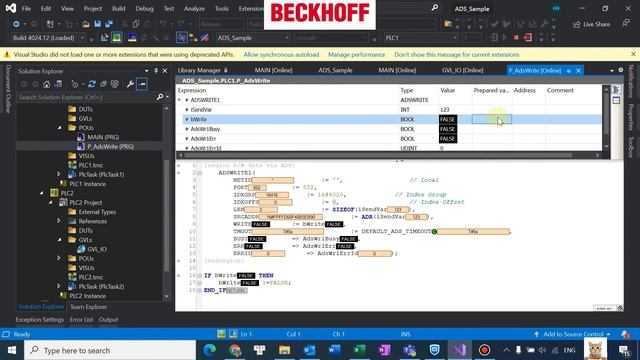The width and height of the screenshot is (640, 360).
Task: Click the Open File folder icon
Action: coord(86,24)
